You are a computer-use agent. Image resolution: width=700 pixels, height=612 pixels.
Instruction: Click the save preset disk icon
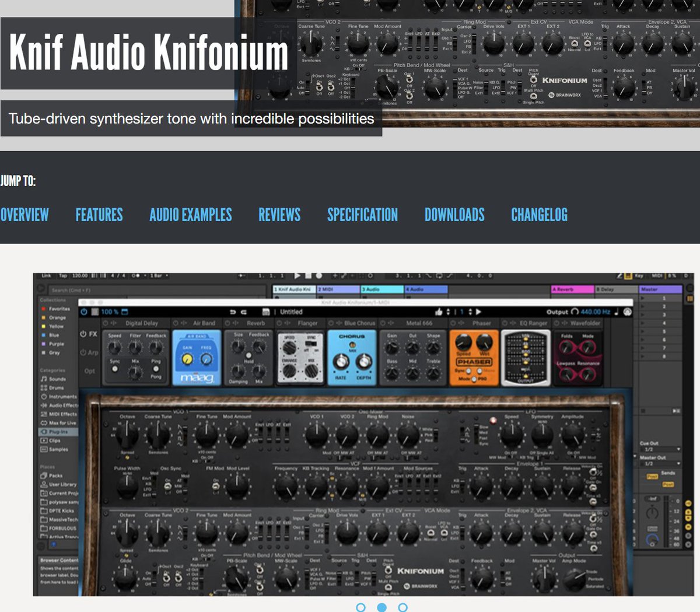pos(266,312)
